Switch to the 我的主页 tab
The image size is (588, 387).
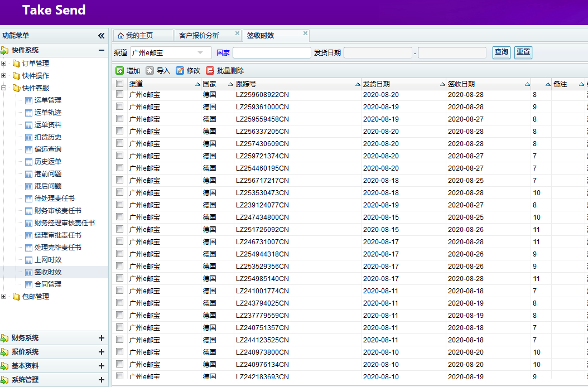(139, 36)
